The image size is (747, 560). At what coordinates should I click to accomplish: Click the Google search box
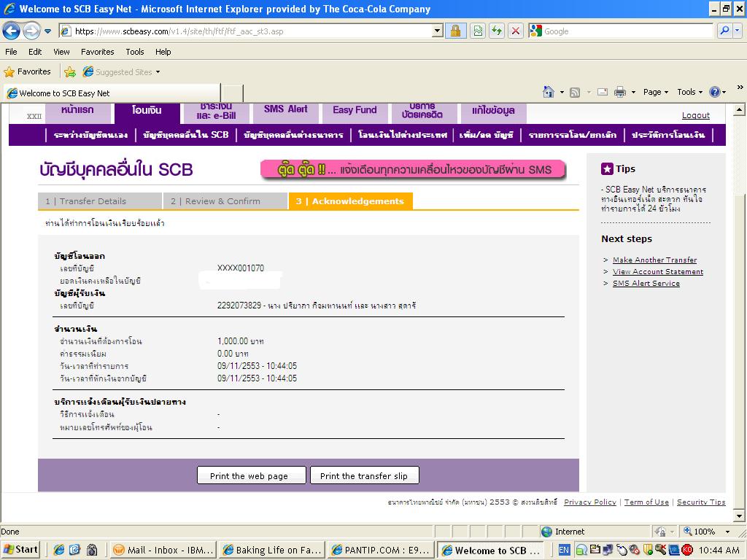[627, 31]
